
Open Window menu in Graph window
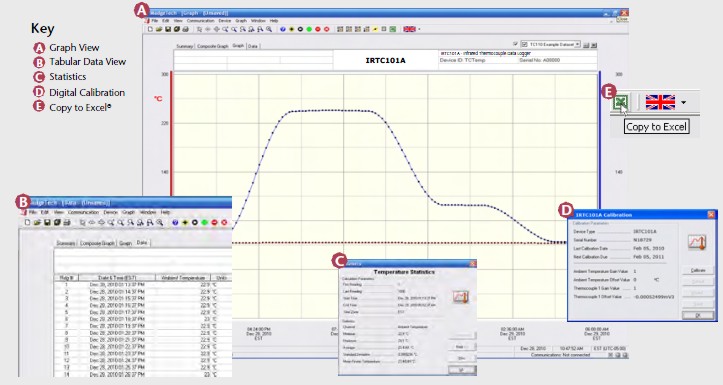click(x=258, y=21)
